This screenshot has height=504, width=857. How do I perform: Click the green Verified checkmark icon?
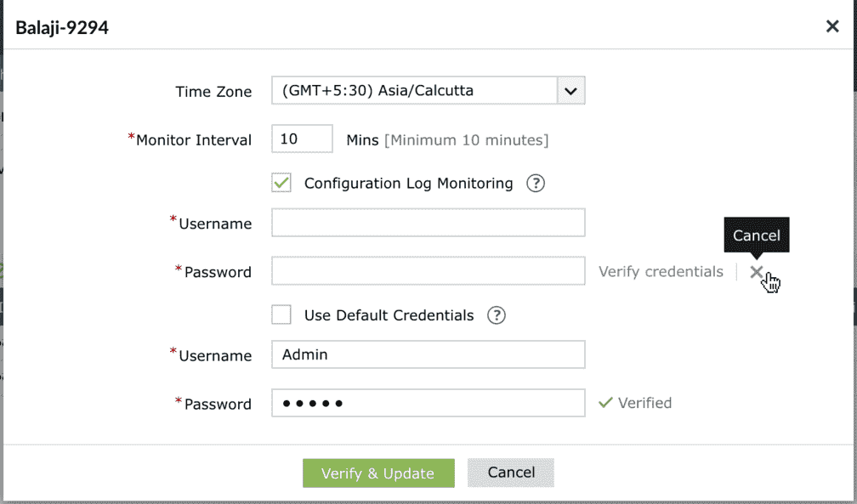tap(605, 403)
